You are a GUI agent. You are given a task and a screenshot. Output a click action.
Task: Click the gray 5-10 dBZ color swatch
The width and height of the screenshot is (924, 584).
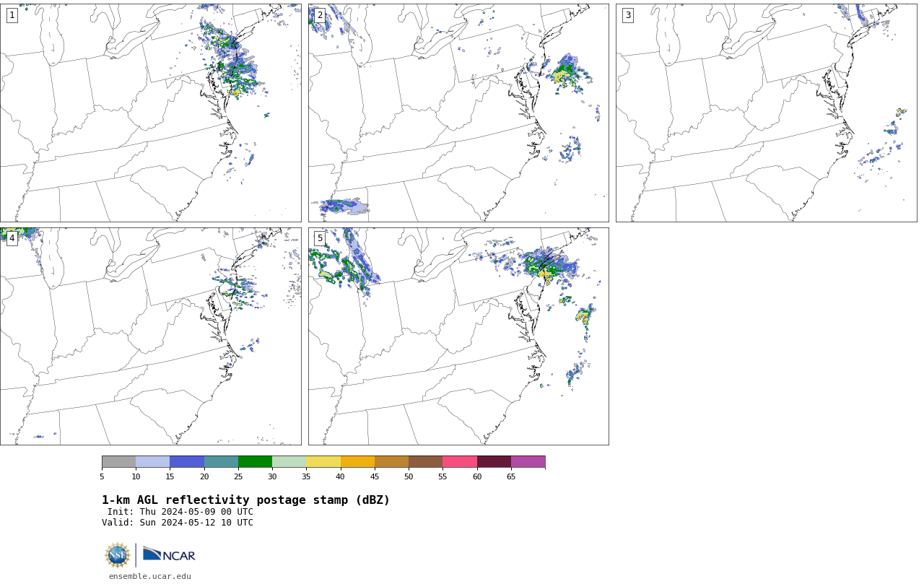click(119, 462)
